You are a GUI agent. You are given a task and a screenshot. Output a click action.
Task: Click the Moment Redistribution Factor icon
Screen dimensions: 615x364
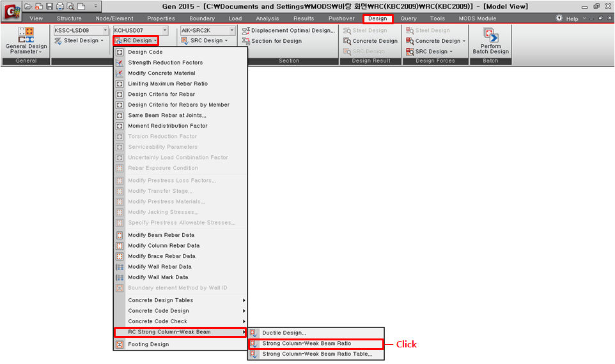tap(120, 126)
